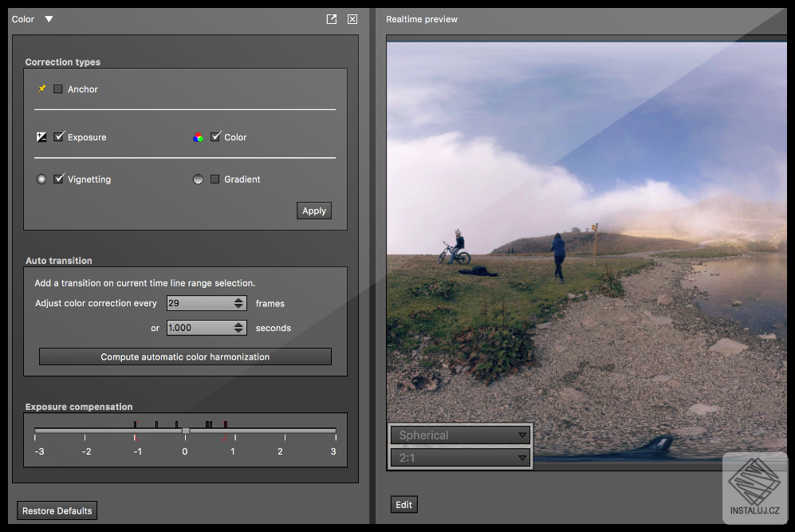
Task: Uncheck the Exposure checkbox
Action: click(x=59, y=136)
